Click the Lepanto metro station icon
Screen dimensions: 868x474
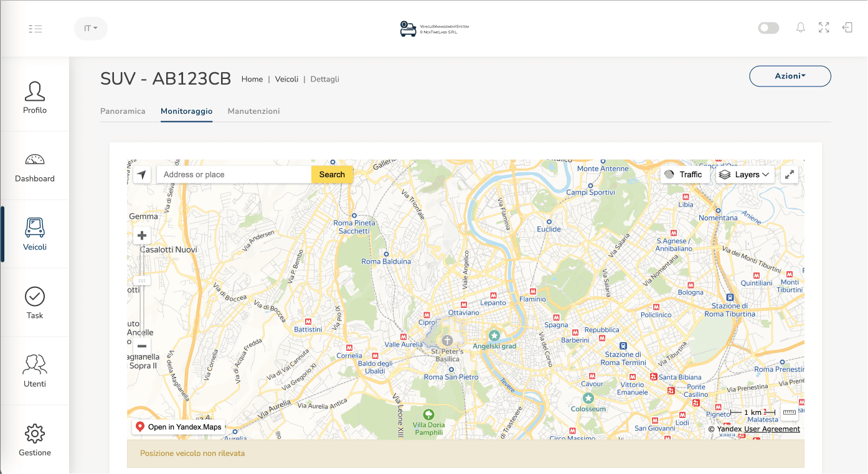493,295
